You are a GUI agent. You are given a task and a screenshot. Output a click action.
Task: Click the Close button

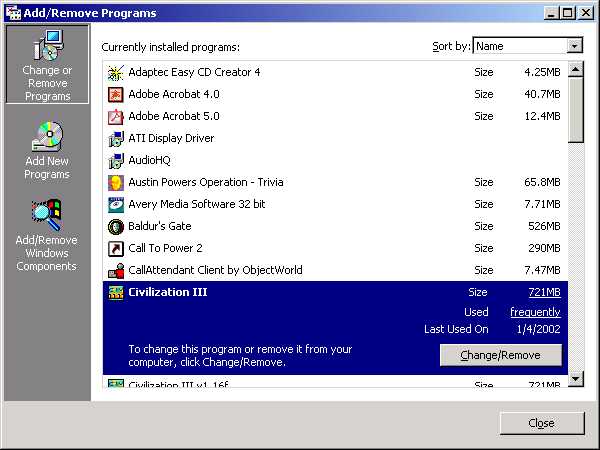541,423
